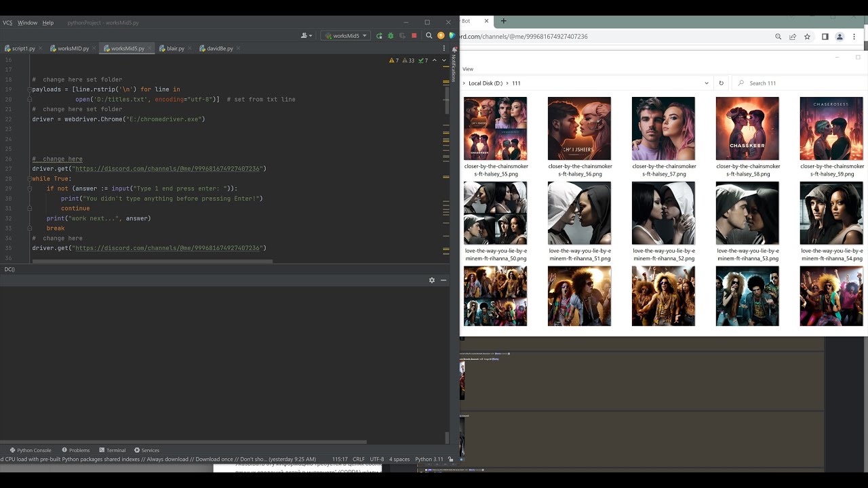
Task: Open Chrome three-dot menu
Action: [854, 37]
